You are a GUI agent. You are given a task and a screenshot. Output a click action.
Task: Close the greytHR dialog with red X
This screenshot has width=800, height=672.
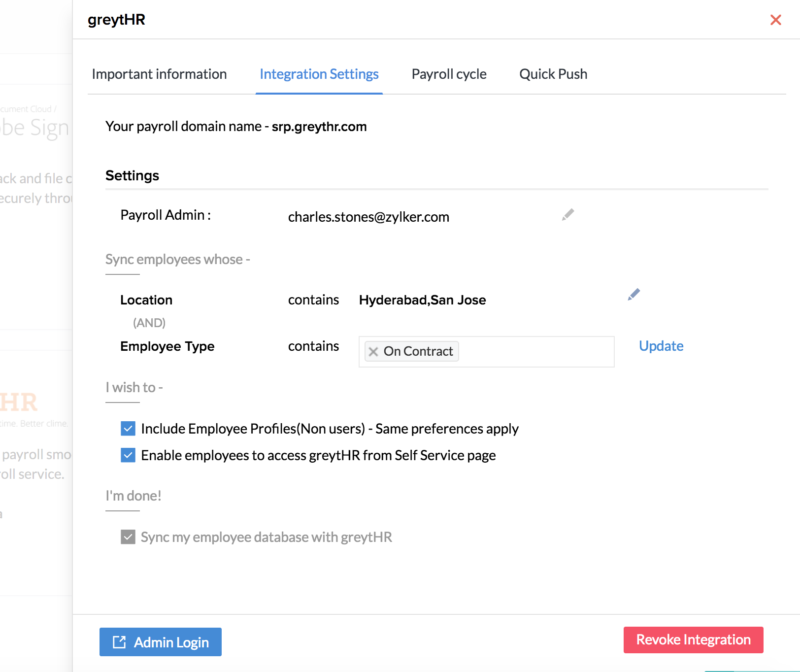point(775,20)
